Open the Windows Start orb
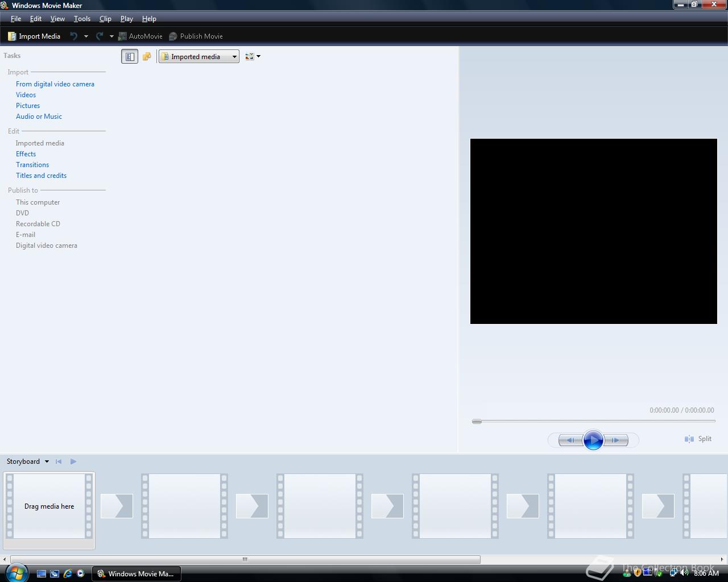728x582 pixels. [x=16, y=572]
